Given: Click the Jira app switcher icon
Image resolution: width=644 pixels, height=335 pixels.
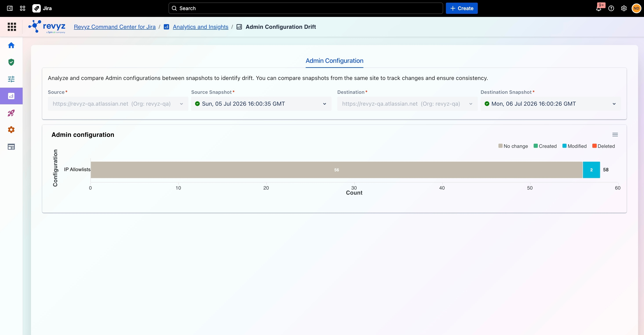Looking at the screenshot, I should coord(22,8).
